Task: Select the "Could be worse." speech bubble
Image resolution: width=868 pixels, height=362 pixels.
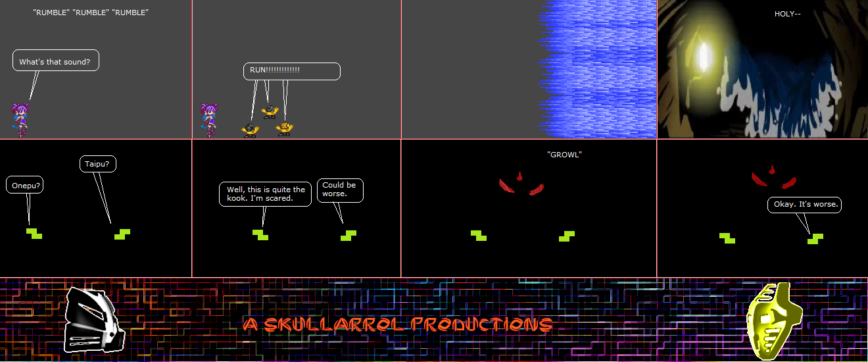Action: [340, 190]
